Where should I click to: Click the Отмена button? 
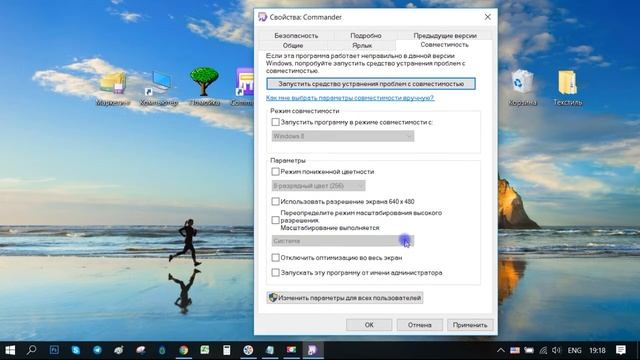coord(420,325)
